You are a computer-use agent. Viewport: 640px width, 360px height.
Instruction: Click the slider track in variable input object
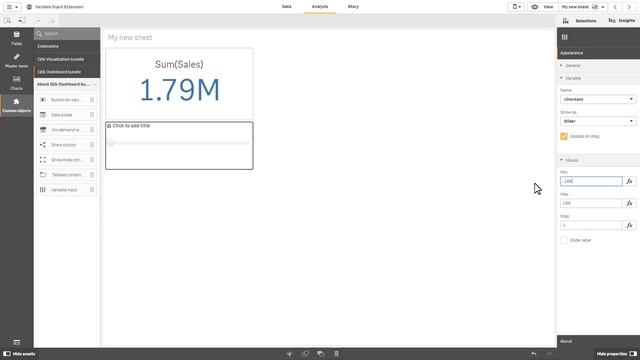coord(180,143)
